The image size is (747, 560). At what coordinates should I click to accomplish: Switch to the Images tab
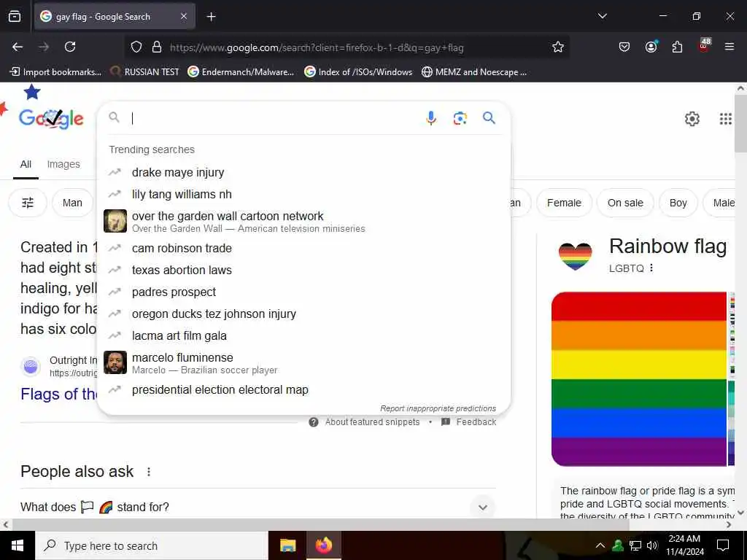63,164
